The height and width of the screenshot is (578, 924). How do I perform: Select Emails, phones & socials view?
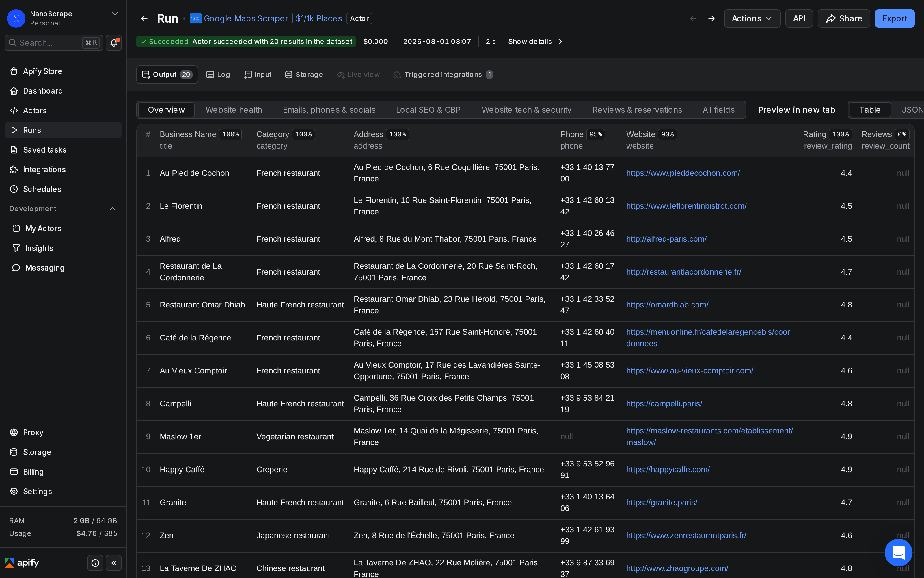[329, 110]
